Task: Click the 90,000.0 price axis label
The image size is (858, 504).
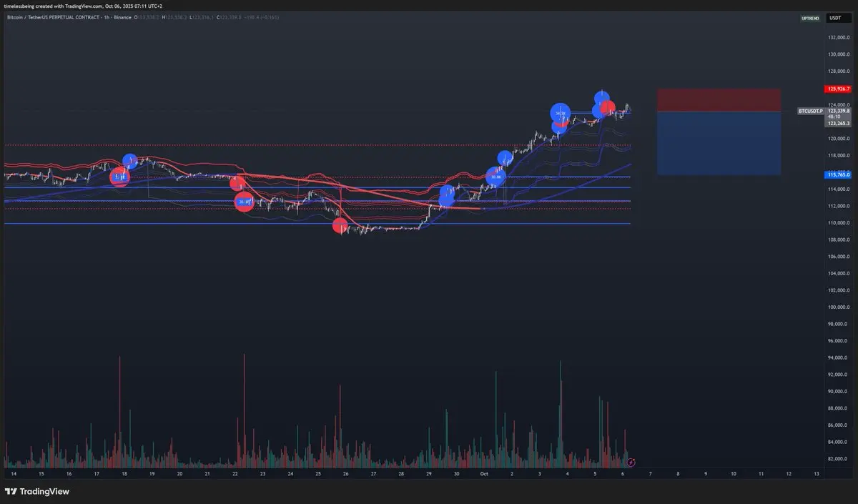Action: [x=838, y=392]
